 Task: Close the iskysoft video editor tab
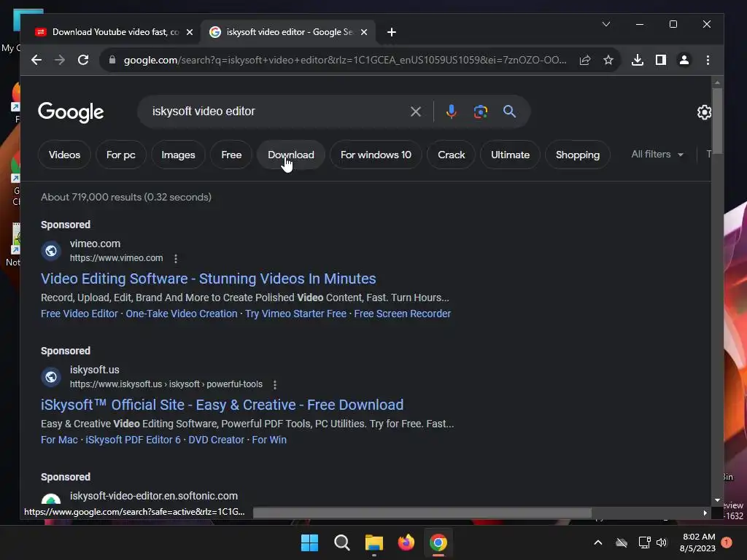[x=364, y=32]
